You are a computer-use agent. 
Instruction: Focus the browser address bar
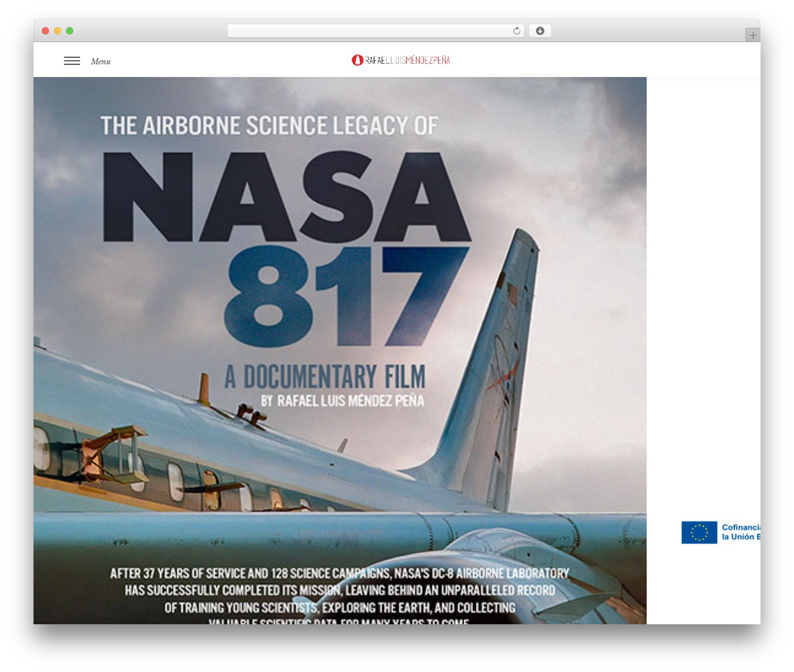376,31
